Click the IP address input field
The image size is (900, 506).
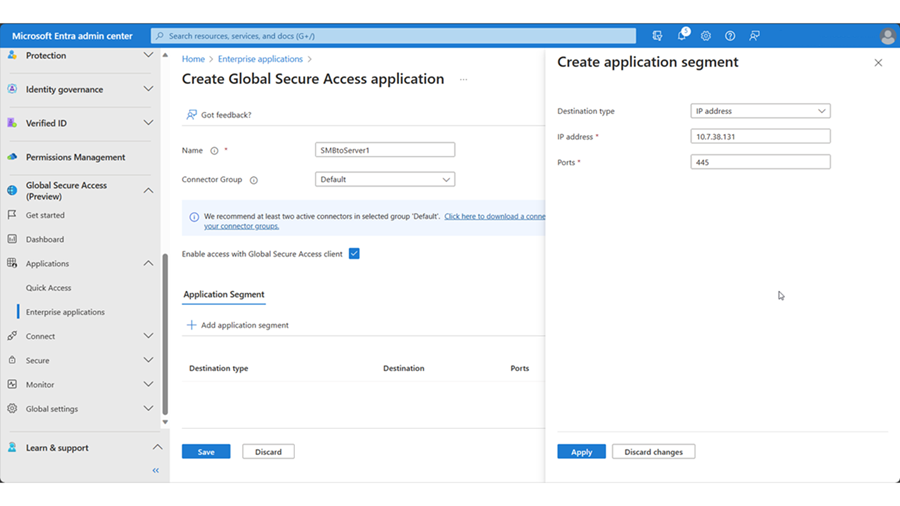coord(760,137)
